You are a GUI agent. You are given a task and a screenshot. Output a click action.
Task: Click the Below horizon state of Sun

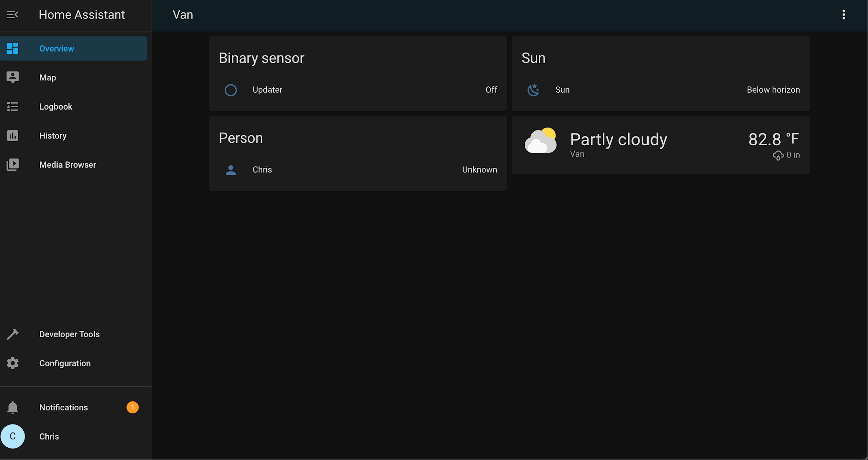tap(773, 90)
